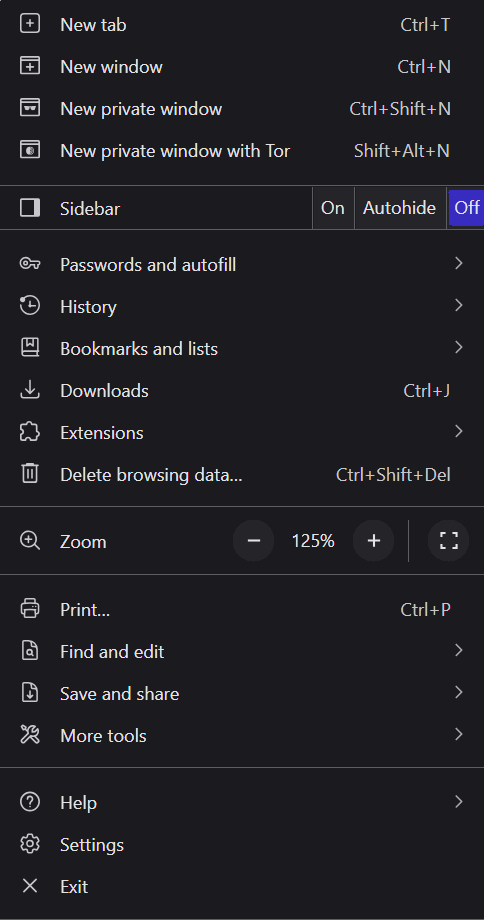This screenshot has width=484, height=920.
Task: Decrease zoom with the minus button
Action: click(x=253, y=540)
